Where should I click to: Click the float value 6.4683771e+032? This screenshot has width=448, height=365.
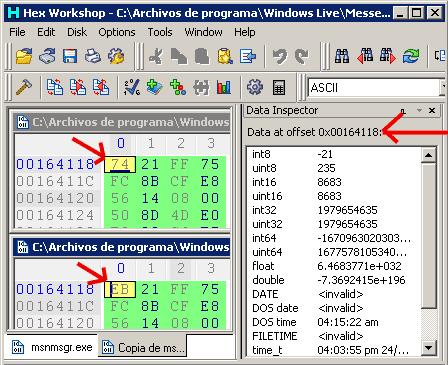tap(359, 266)
